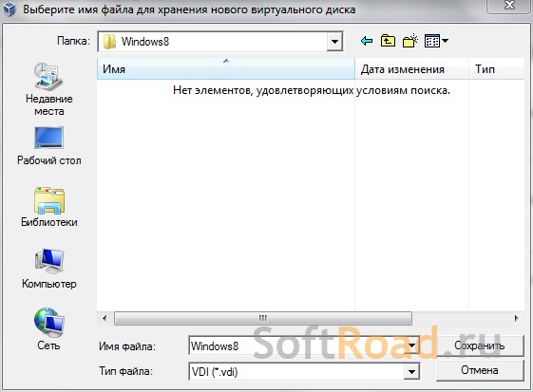
Task: Open Recent Places (Недавние места)
Action: [49, 89]
